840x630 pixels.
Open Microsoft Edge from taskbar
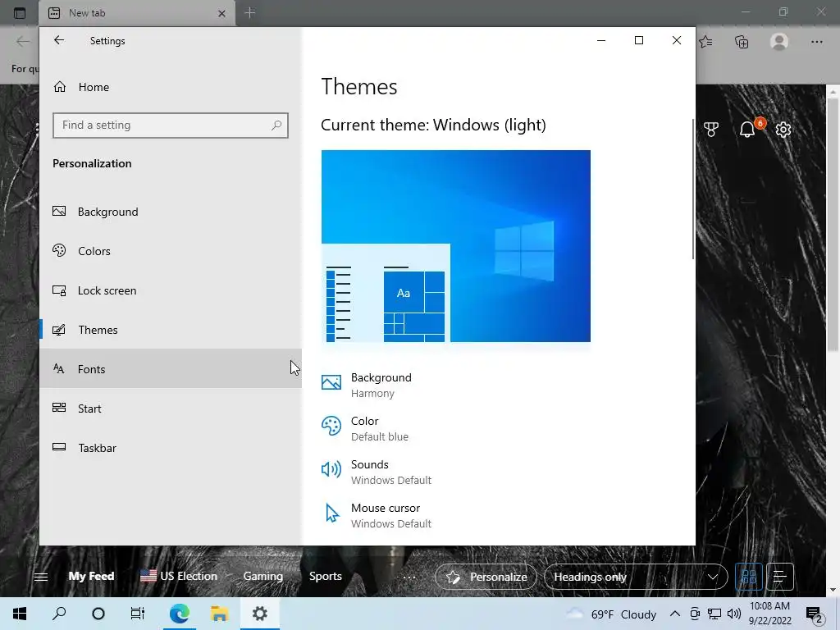tap(180, 614)
